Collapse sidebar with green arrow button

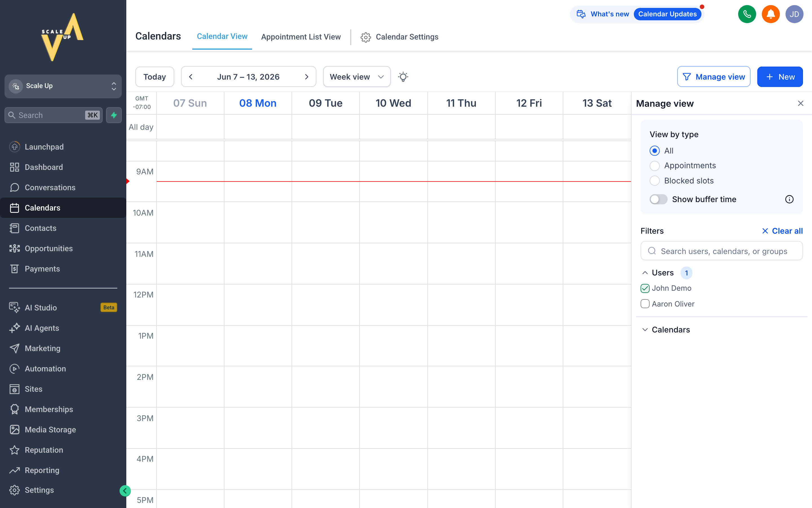tap(125, 491)
